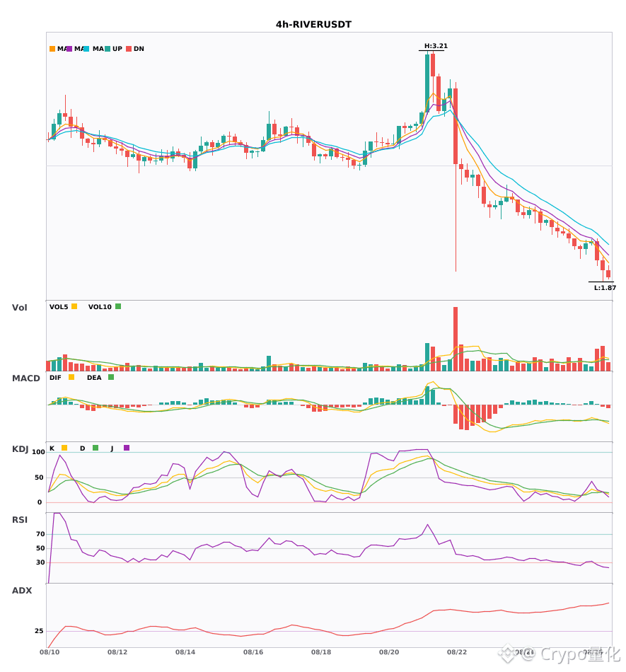Click the 08/12 date label
626x672 pixels.
(117, 652)
